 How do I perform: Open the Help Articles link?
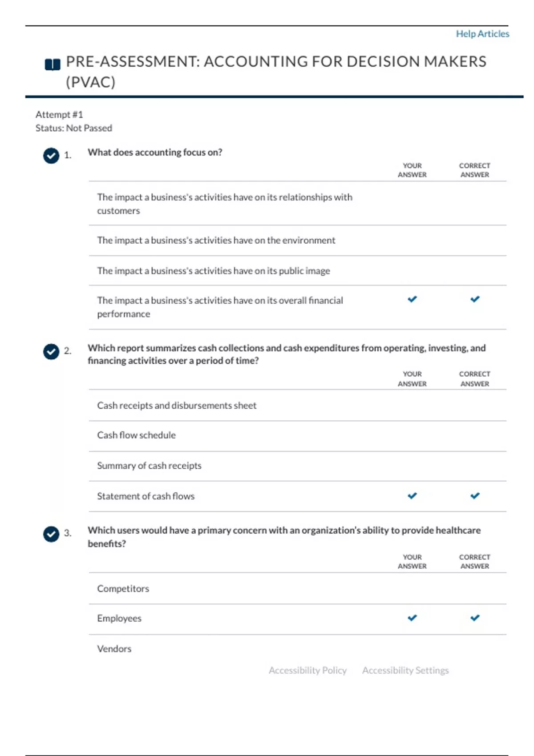482,34
